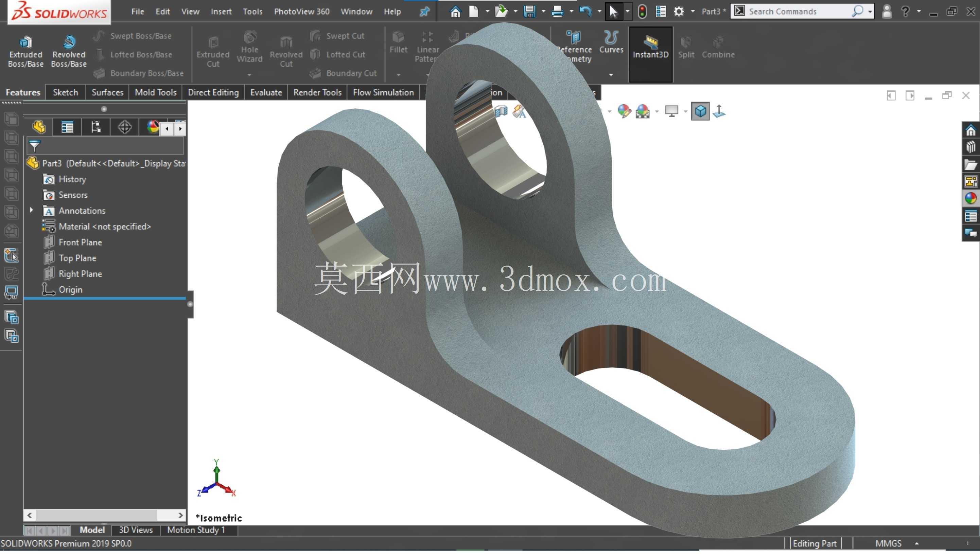This screenshot has height=558, width=980.
Task: Undo the last action
Action: click(x=585, y=12)
